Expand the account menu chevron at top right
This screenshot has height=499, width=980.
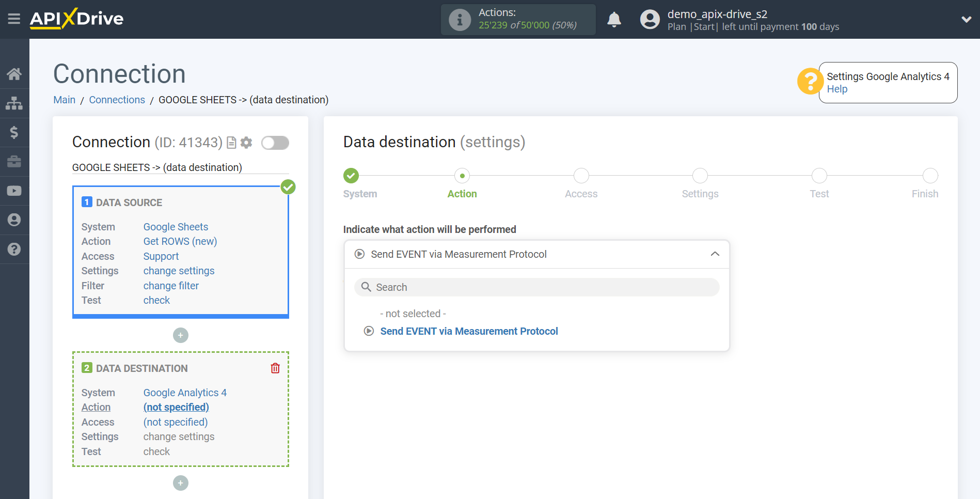[x=966, y=19]
